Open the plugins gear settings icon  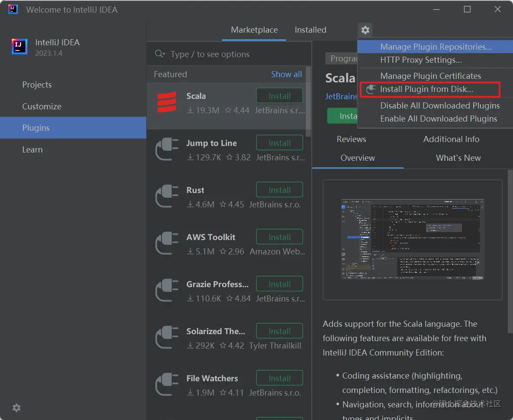pyautogui.click(x=365, y=30)
